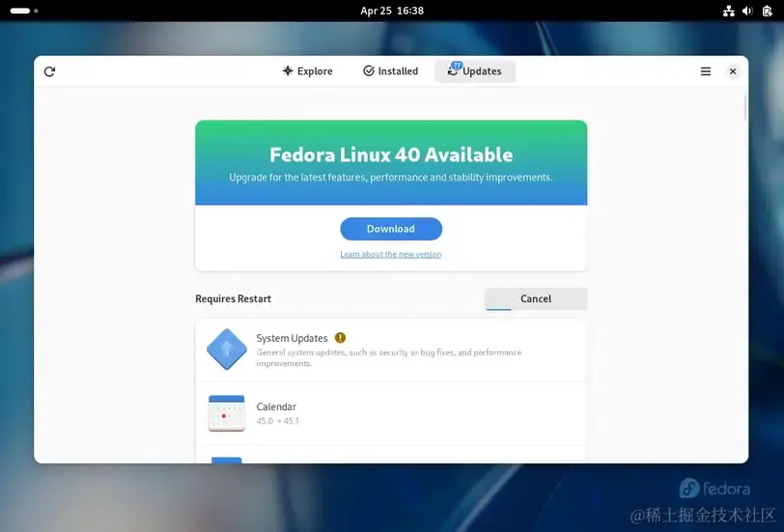Viewport: 784px width, 532px height.
Task: Open the hamburger main menu
Action: point(706,71)
